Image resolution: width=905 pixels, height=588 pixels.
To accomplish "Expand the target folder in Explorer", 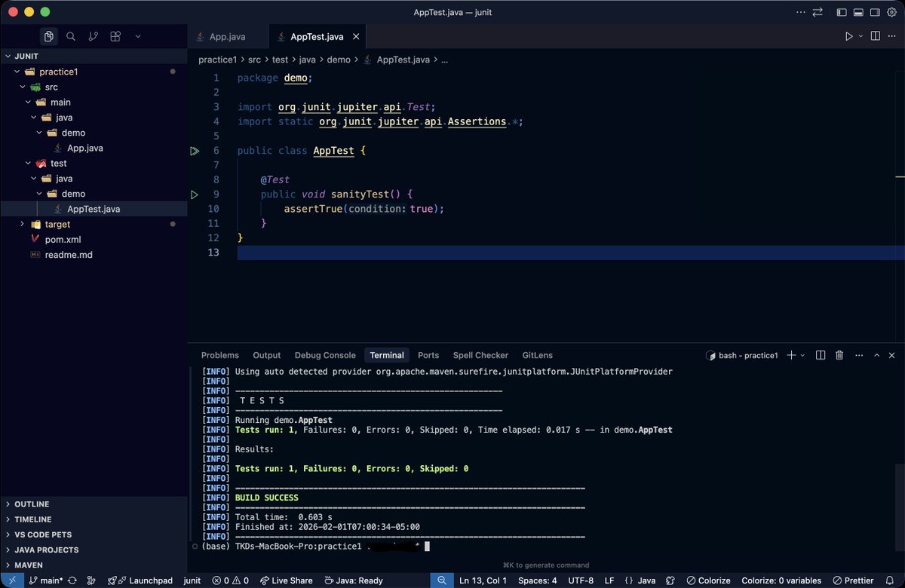I will pyautogui.click(x=23, y=224).
